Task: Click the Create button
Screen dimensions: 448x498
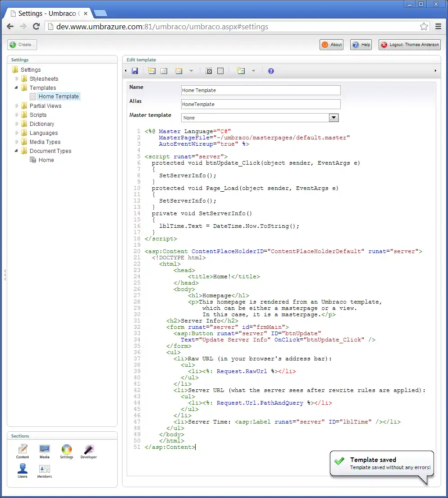Action: [x=22, y=45]
